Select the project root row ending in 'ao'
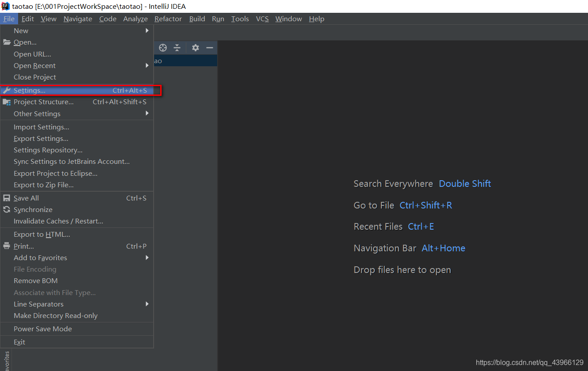This screenshot has width=588, height=371. coord(185,61)
